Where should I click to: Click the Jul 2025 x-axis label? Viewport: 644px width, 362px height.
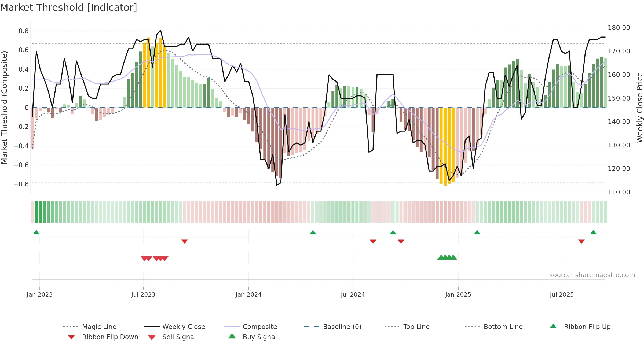[x=562, y=294]
